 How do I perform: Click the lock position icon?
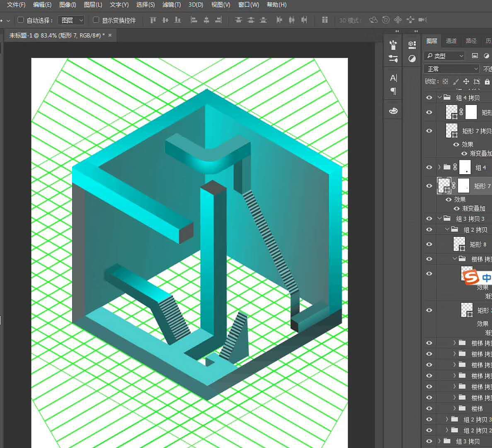466,82
